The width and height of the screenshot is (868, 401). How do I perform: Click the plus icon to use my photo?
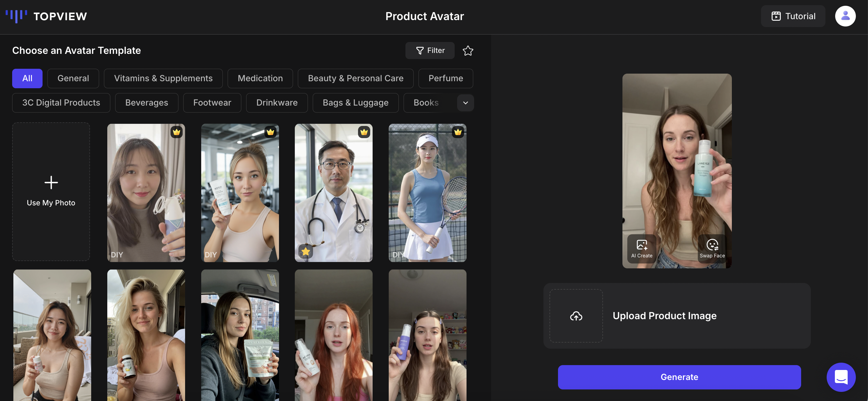51,183
